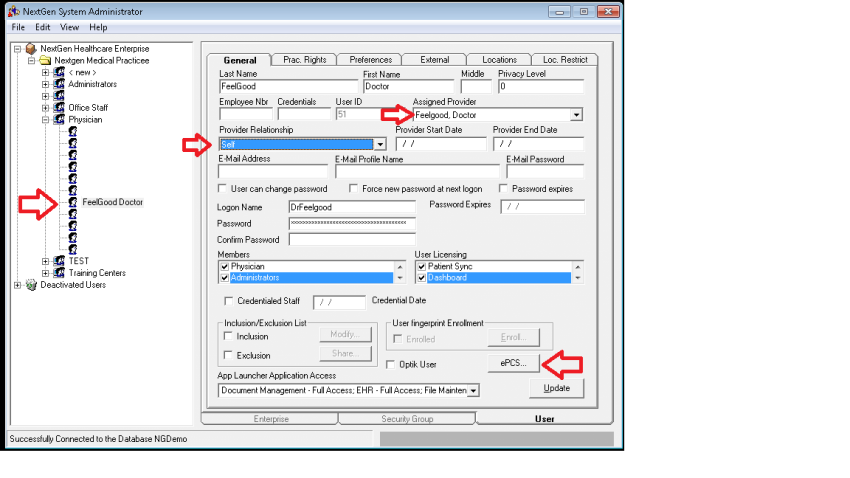850x478 pixels.
Task: Click the Update button
Action: pos(557,388)
